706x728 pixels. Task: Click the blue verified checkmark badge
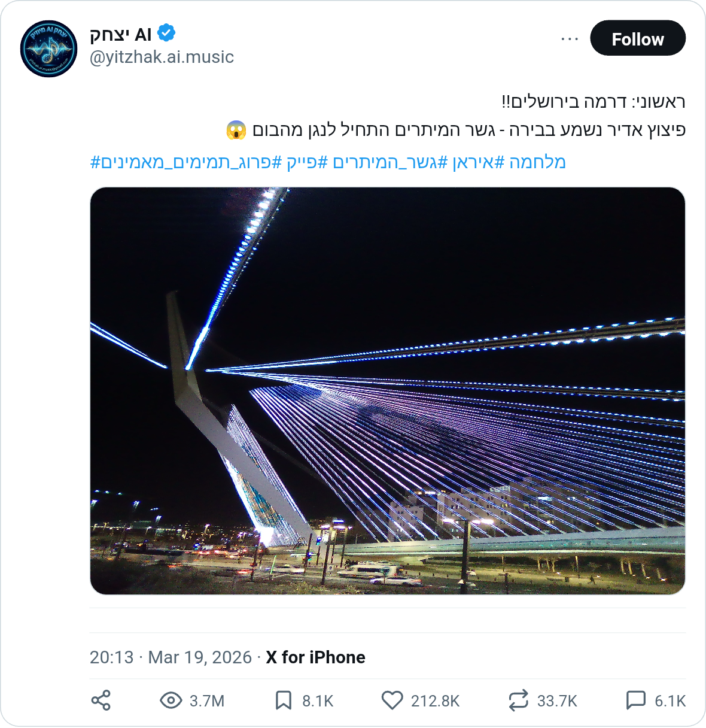tap(166, 34)
